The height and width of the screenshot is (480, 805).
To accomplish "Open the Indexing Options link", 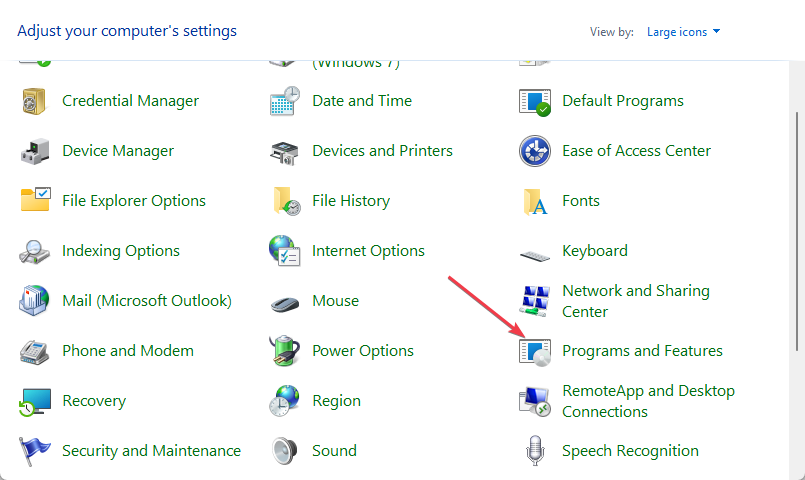I will (121, 251).
